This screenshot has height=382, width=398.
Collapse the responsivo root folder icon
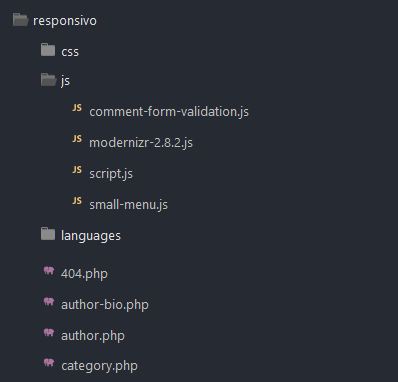pos(20,20)
